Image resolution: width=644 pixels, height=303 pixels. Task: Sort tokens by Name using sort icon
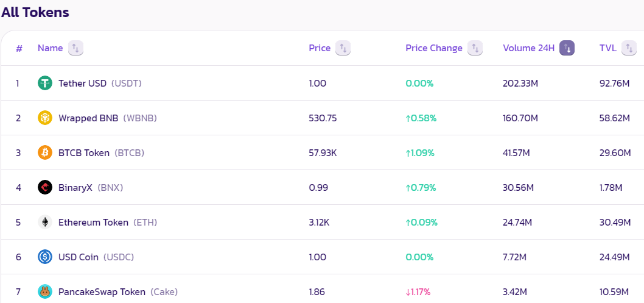75,48
